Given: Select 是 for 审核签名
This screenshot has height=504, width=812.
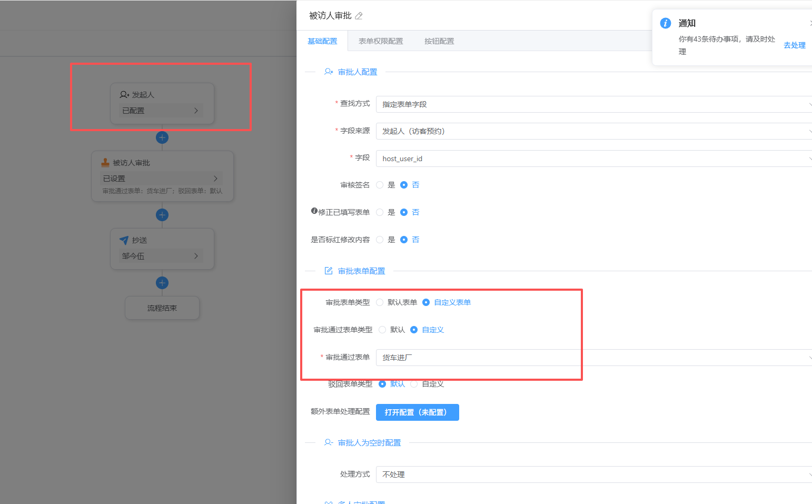Looking at the screenshot, I should click(380, 185).
